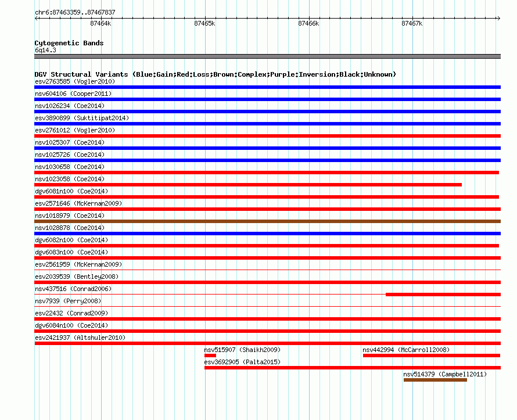This screenshot has width=517, height=420.
Task: Open the nsv1026234 (Coe2014) variant label
Action: (x=70, y=106)
